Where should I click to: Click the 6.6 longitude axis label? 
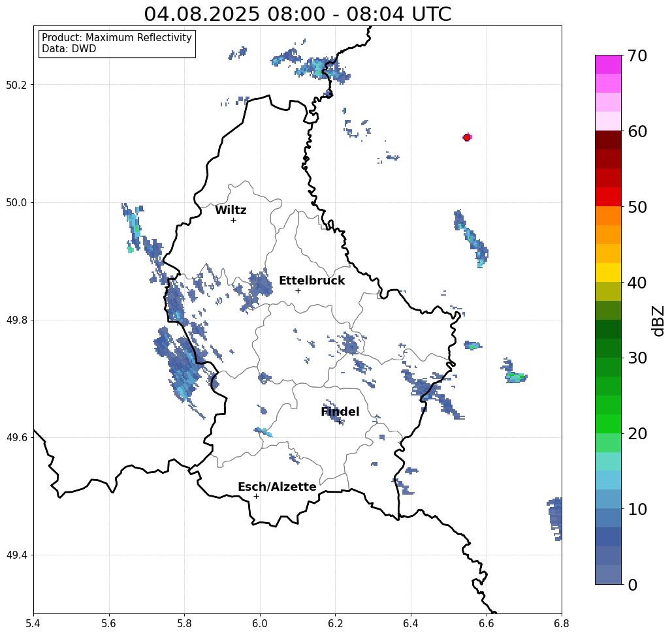pyautogui.click(x=486, y=623)
